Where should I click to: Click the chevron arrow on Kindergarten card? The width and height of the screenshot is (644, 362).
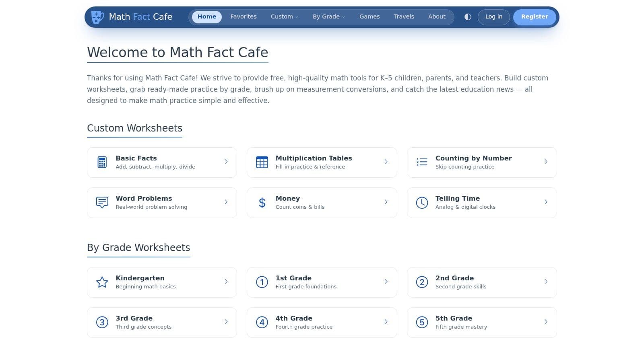pyautogui.click(x=226, y=282)
